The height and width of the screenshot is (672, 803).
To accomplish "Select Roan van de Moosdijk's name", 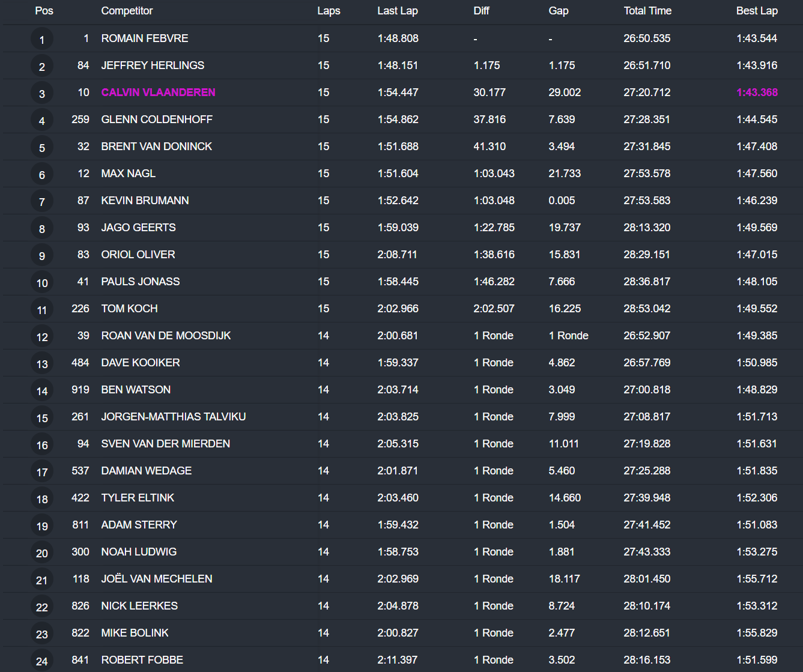I will click(166, 336).
